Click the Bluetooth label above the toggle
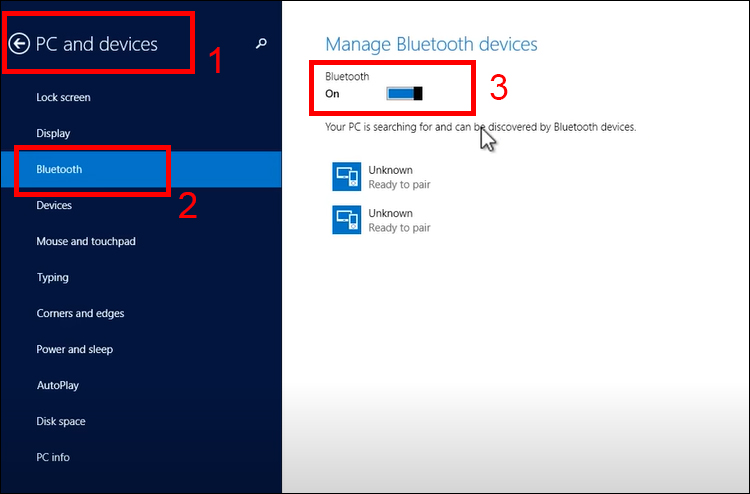Image resolution: width=750 pixels, height=494 pixels. tap(347, 76)
